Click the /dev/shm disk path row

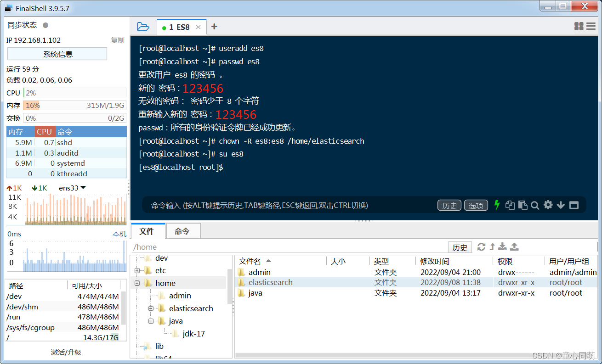tap(63, 307)
